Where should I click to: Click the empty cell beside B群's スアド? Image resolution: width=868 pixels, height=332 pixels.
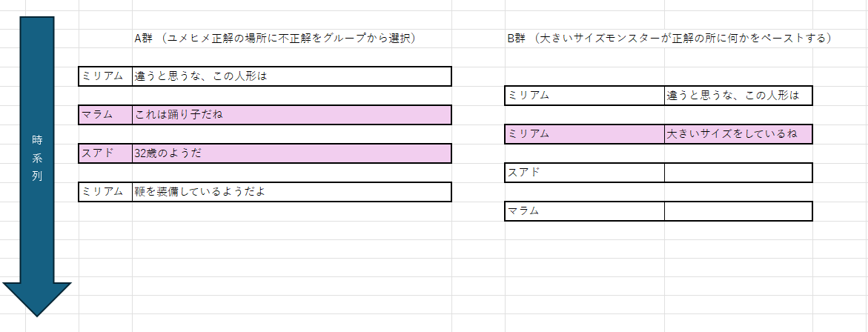click(x=738, y=173)
